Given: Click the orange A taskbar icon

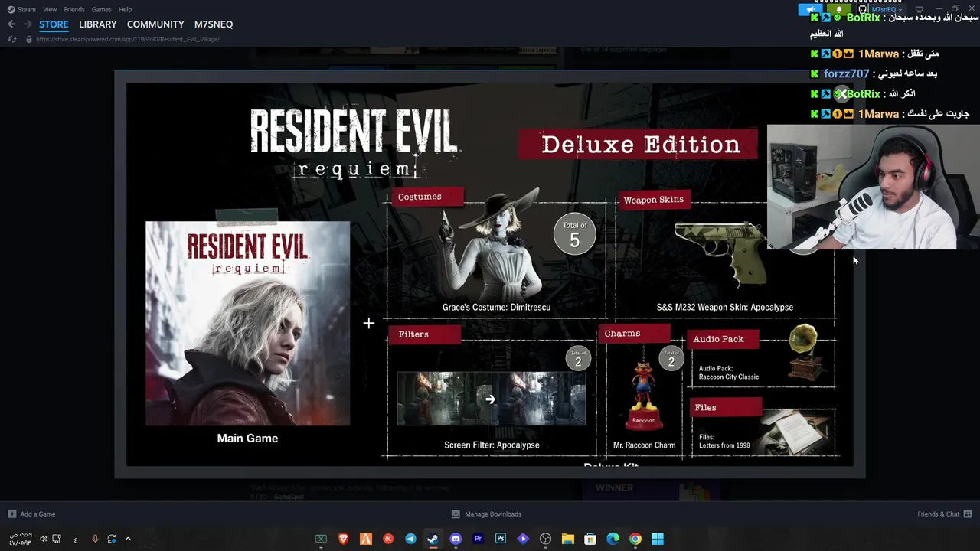Looking at the screenshot, I should (366, 539).
